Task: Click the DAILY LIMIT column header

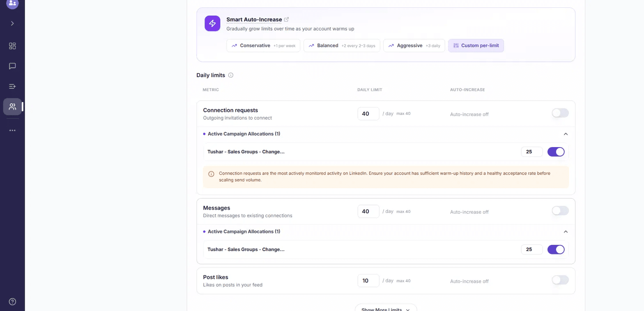Action: pyautogui.click(x=370, y=90)
